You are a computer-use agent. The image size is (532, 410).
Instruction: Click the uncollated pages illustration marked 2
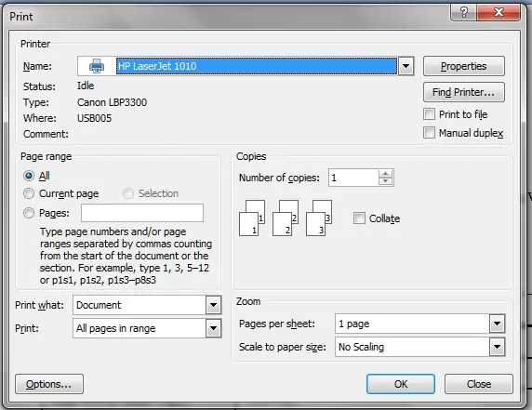point(286,218)
